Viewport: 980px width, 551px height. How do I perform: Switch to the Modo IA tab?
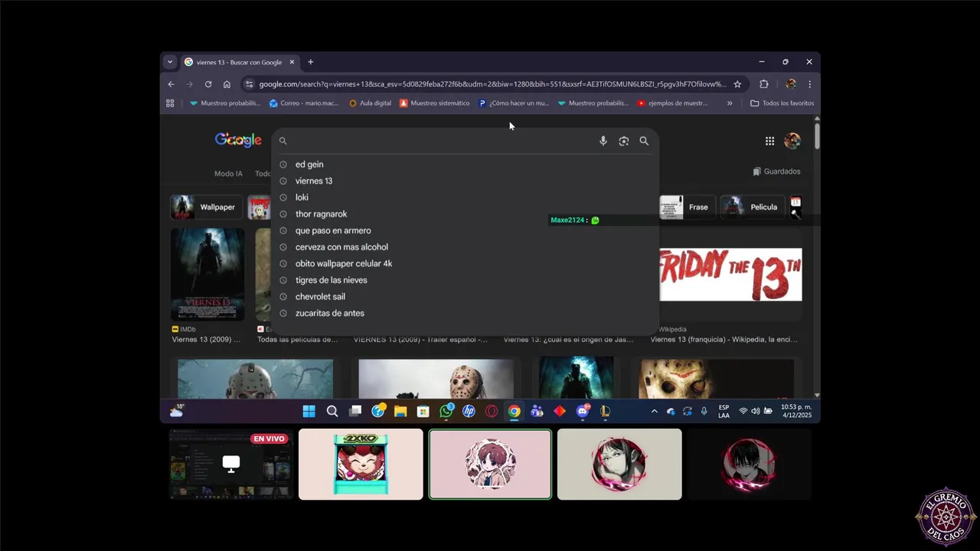[228, 174]
